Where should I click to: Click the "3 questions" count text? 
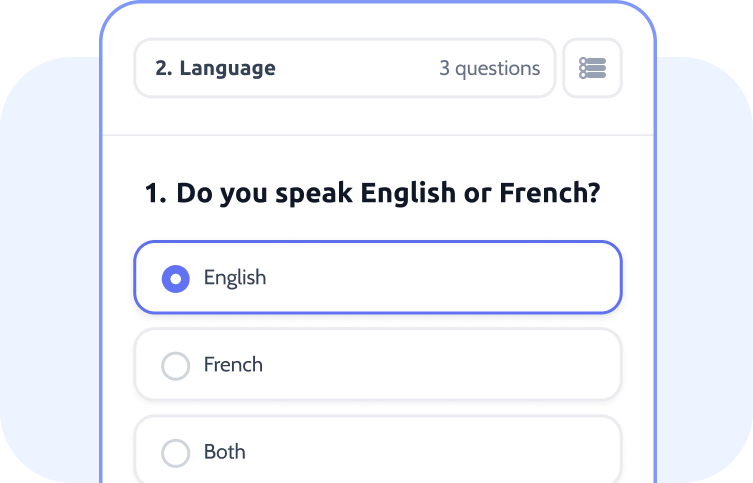pyautogui.click(x=489, y=69)
